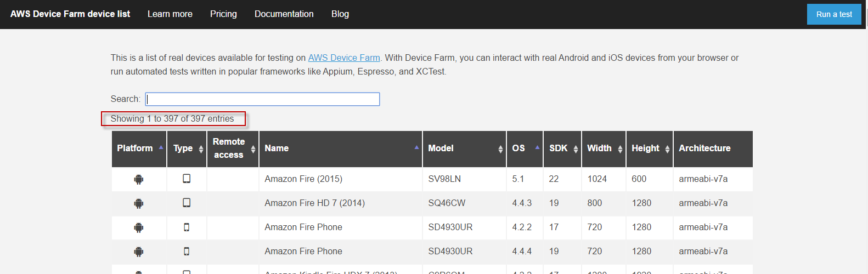This screenshot has width=868, height=274.
Task: Click phone icon in SDK 17 Fire Phone row
Action: pyautogui.click(x=187, y=227)
